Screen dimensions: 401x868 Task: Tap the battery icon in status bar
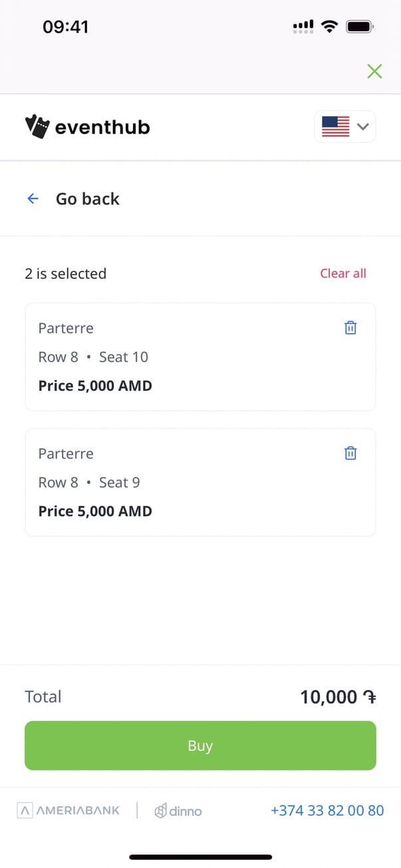pos(360,27)
